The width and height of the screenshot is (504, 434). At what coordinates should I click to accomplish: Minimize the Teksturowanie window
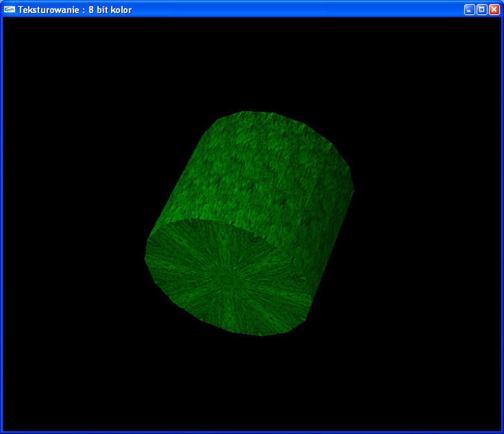click(x=470, y=10)
